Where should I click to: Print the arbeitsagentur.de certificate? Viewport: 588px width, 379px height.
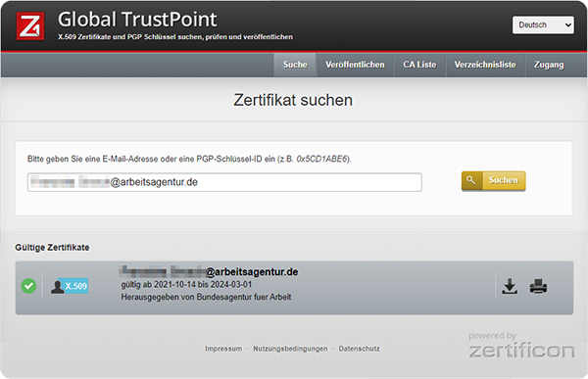click(x=538, y=286)
